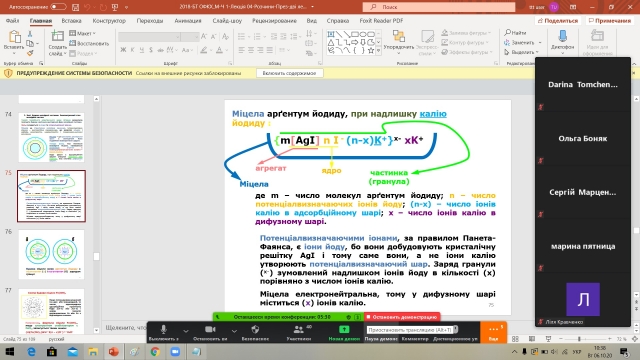Click the Arrange (Упорядочить) icon
The height and width of the screenshot is (360, 640).
point(398,37)
